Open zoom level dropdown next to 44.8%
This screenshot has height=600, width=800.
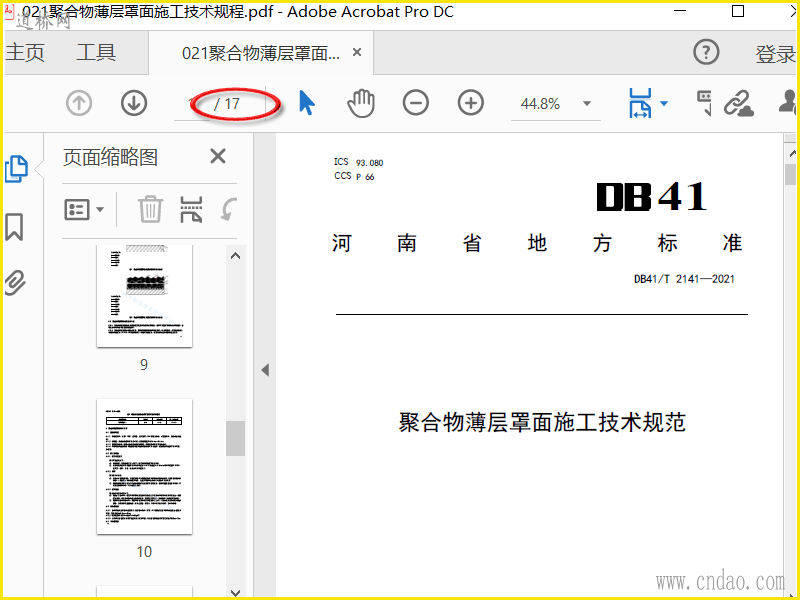click(x=587, y=104)
